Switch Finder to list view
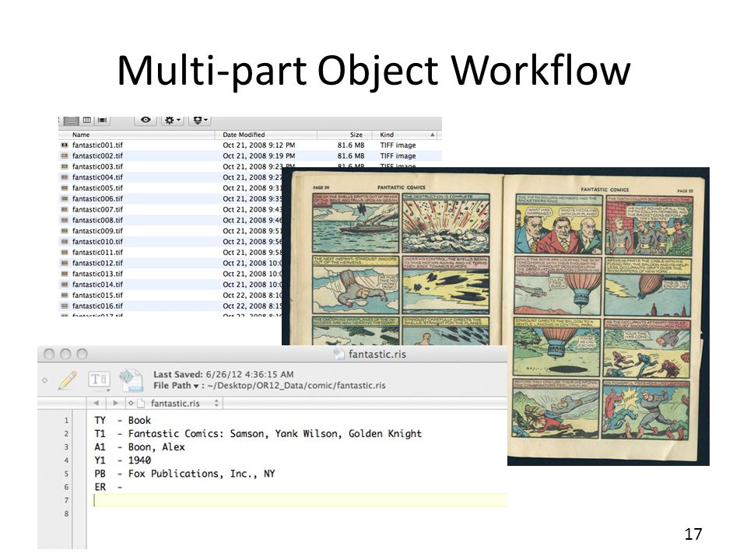The width and height of the screenshot is (747, 560). (72, 121)
